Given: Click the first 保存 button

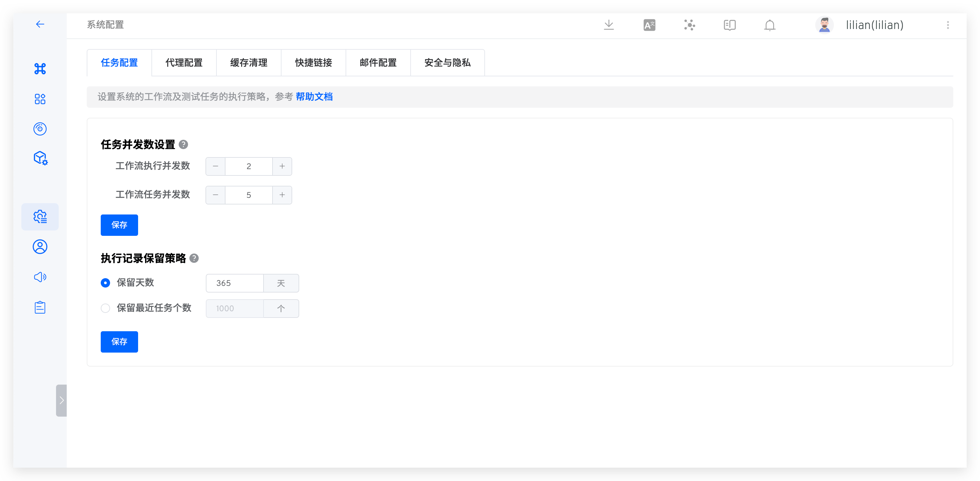Looking at the screenshot, I should 119,225.
